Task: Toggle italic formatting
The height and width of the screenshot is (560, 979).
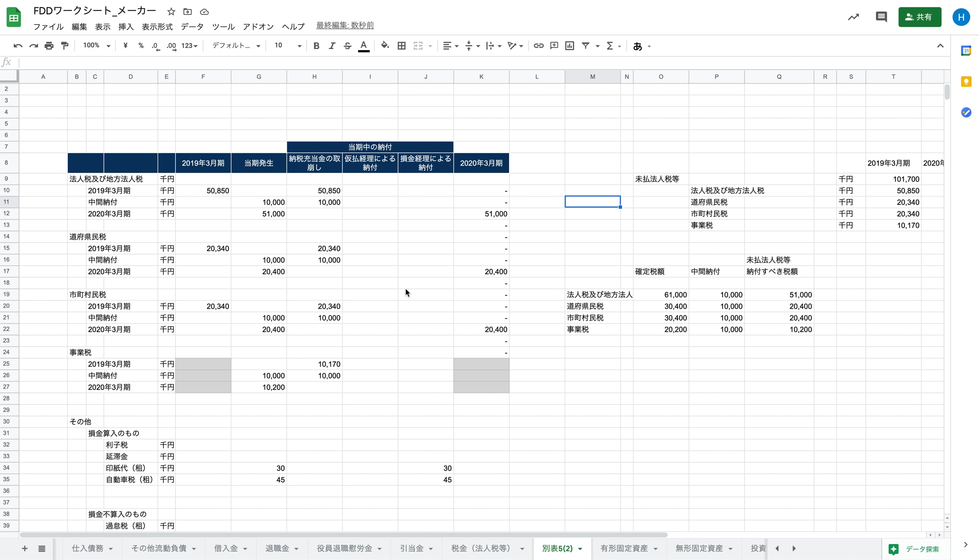Action: (332, 46)
